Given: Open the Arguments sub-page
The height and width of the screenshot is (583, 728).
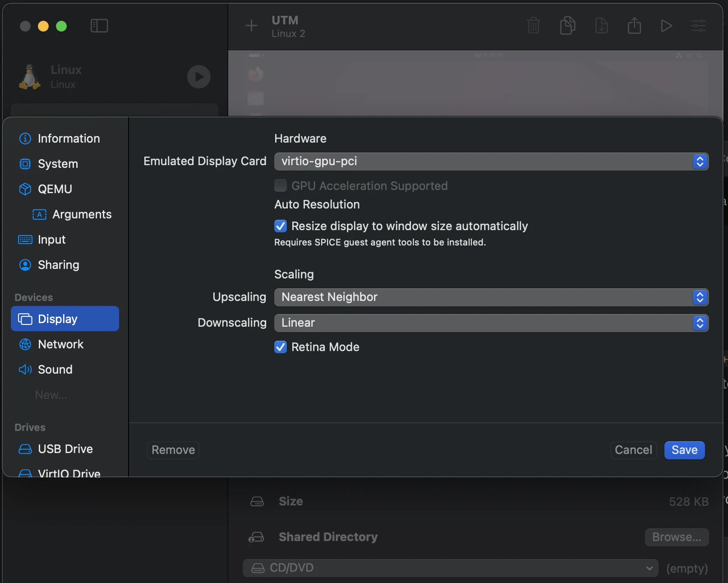Looking at the screenshot, I should (72, 214).
